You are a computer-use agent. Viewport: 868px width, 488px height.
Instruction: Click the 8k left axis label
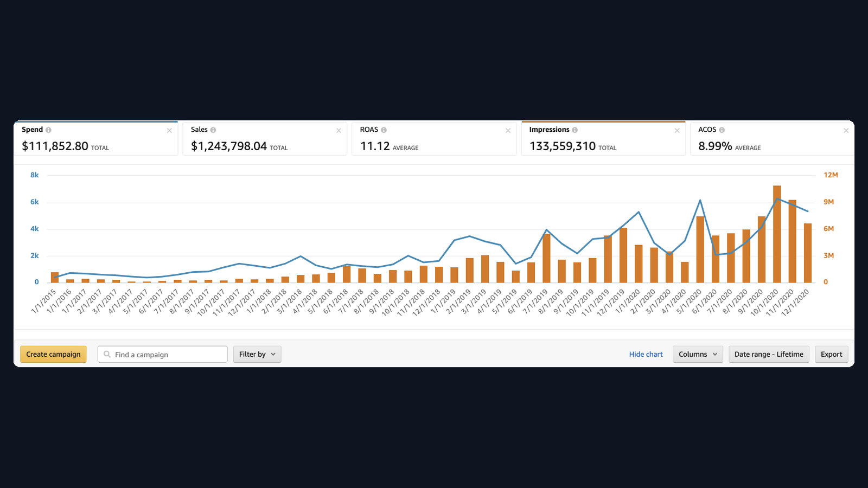[35, 175]
